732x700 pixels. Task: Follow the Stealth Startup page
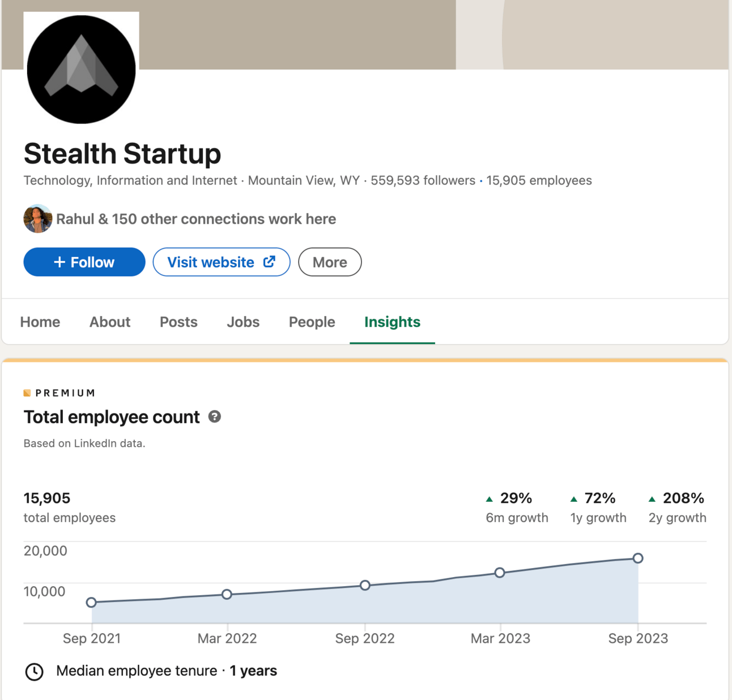coord(84,262)
